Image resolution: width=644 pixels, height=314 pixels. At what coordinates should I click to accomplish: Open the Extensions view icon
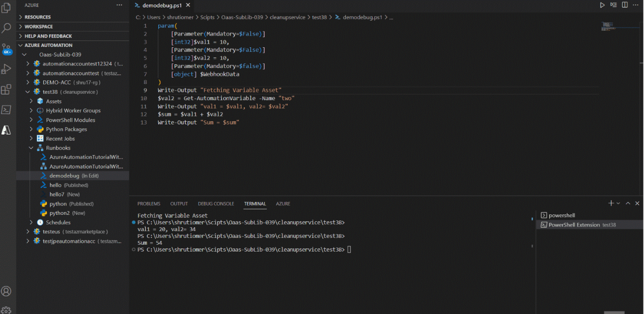(x=6, y=90)
